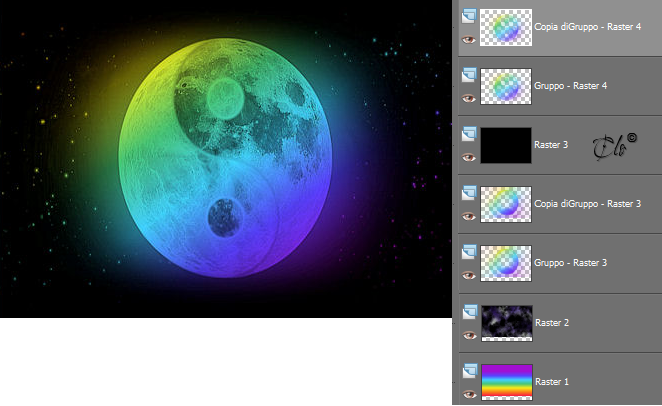The width and height of the screenshot is (662, 406).
Task: Click the yin-yang moon on the canvas
Action: [225, 158]
